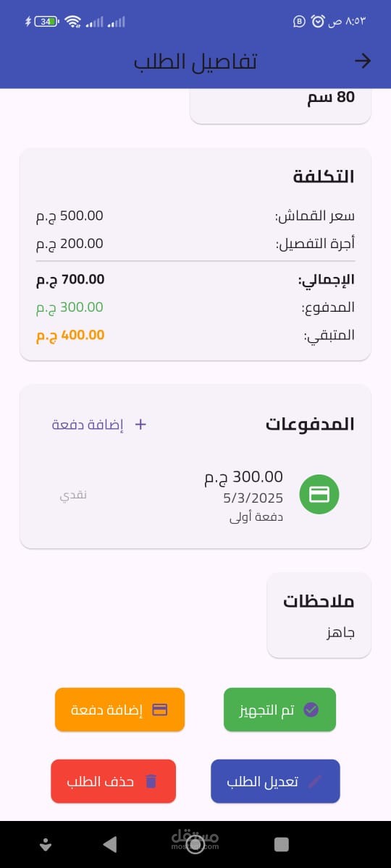Open the 300.00 ج.م payment entry
The height and width of the screenshot is (868, 391).
(x=195, y=495)
